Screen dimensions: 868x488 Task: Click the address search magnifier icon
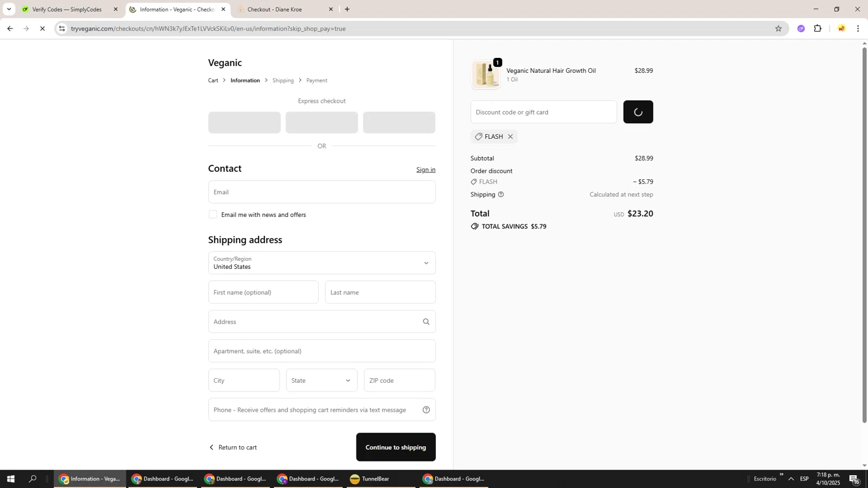pyautogui.click(x=426, y=322)
